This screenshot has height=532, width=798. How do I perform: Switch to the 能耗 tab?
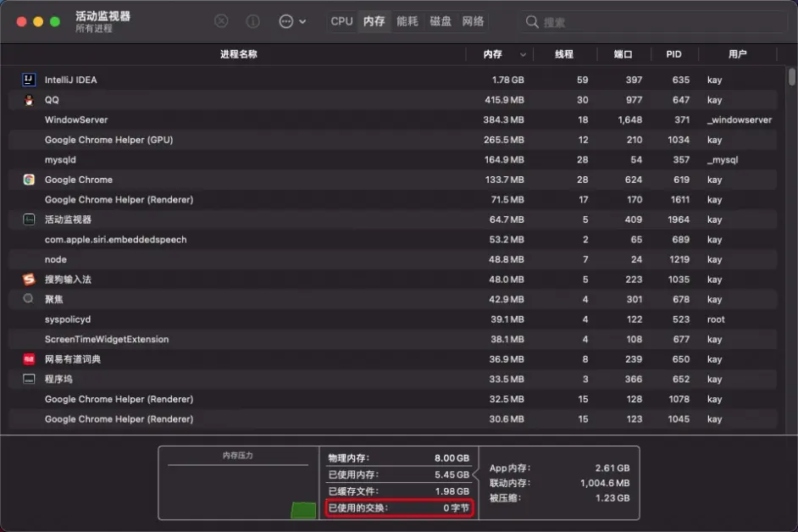click(x=407, y=21)
